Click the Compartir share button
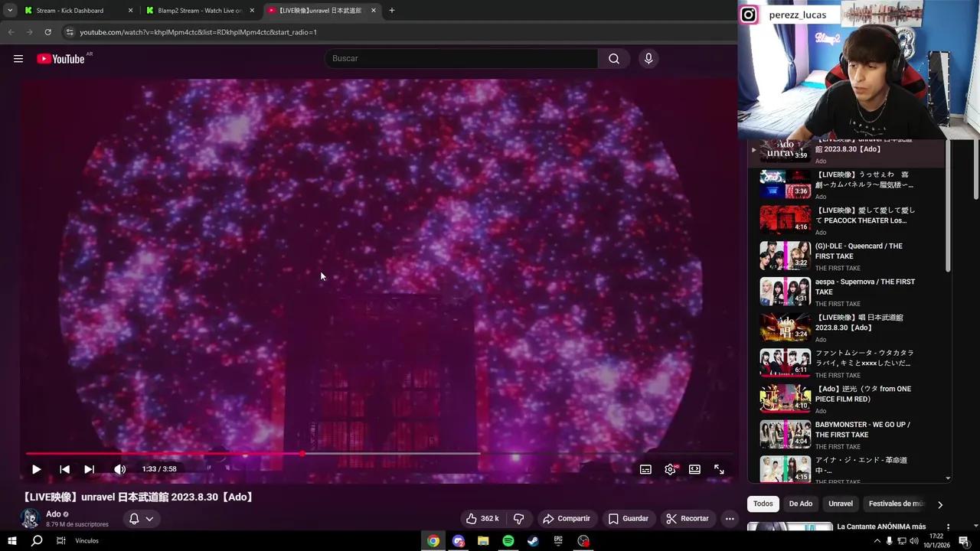Viewport: 980px width, 551px height. click(x=567, y=519)
